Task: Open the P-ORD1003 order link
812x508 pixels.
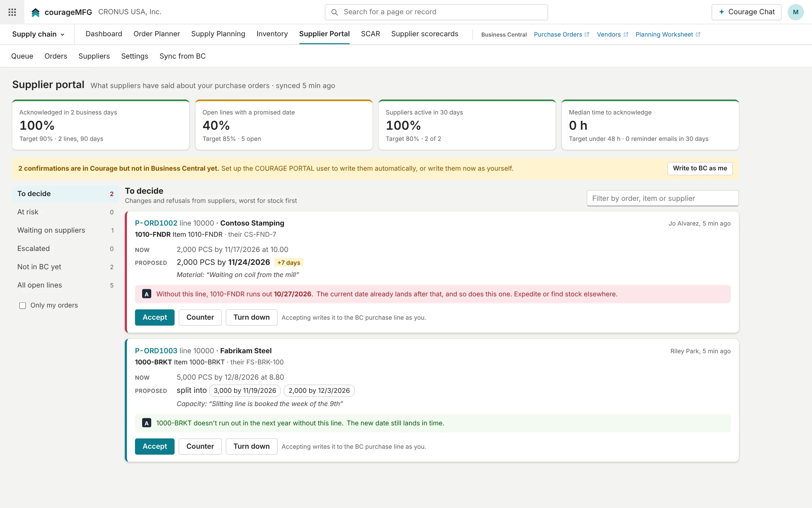Action: tap(156, 351)
